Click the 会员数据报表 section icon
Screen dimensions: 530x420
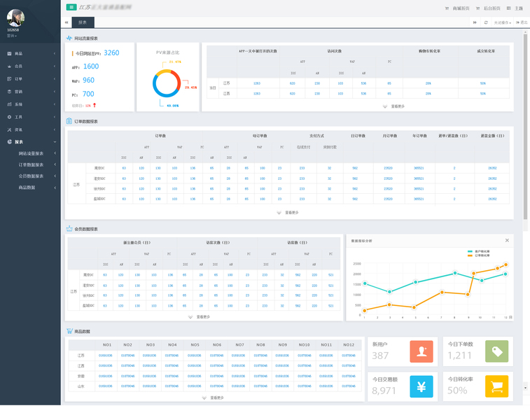pyautogui.click(x=69, y=229)
